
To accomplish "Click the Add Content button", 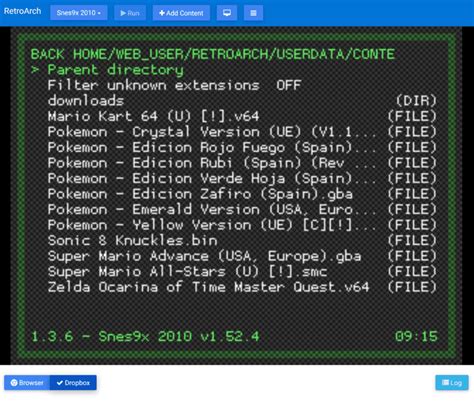I will pos(181,13).
